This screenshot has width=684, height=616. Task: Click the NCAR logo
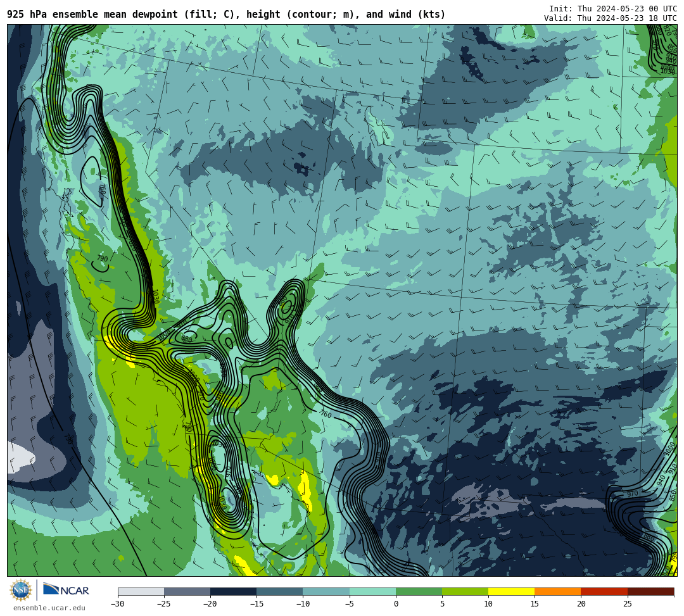tap(66, 590)
